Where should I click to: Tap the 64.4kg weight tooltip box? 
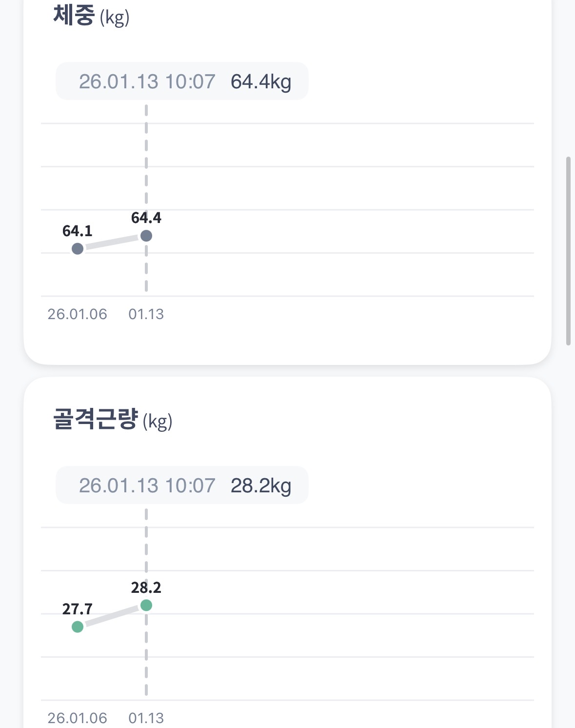(x=182, y=81)
